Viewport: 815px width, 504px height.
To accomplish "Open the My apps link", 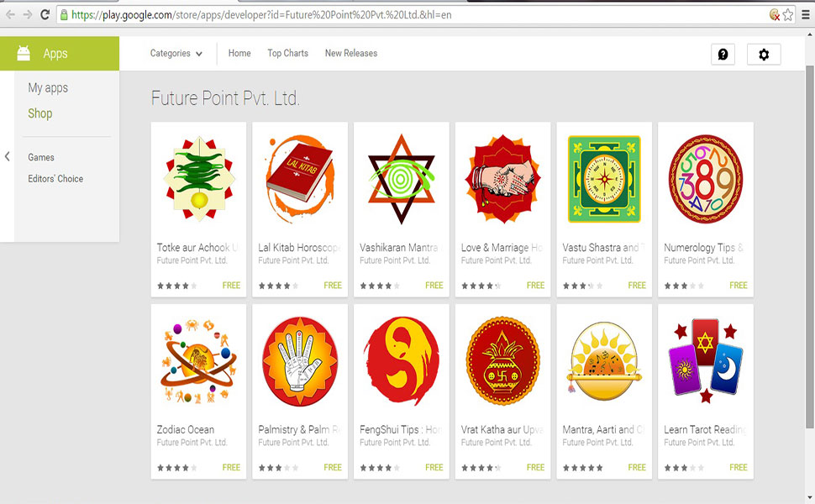I will [48, 88].
